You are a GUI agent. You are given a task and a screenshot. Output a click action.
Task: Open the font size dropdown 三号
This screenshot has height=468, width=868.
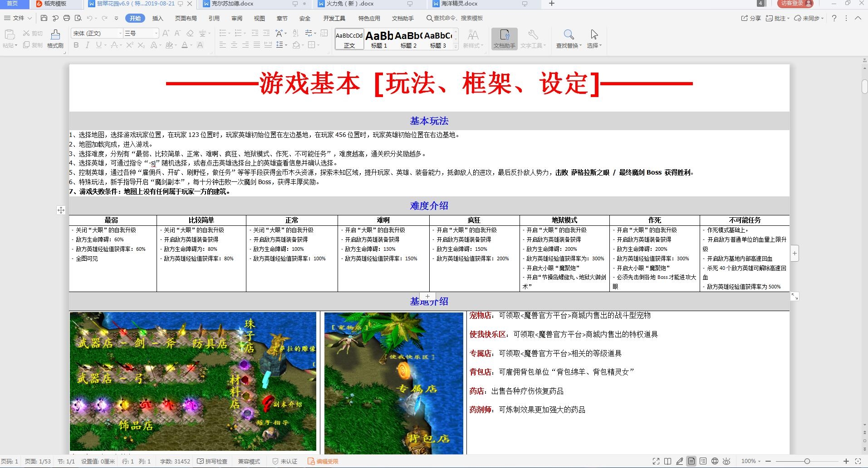(156, 33)
